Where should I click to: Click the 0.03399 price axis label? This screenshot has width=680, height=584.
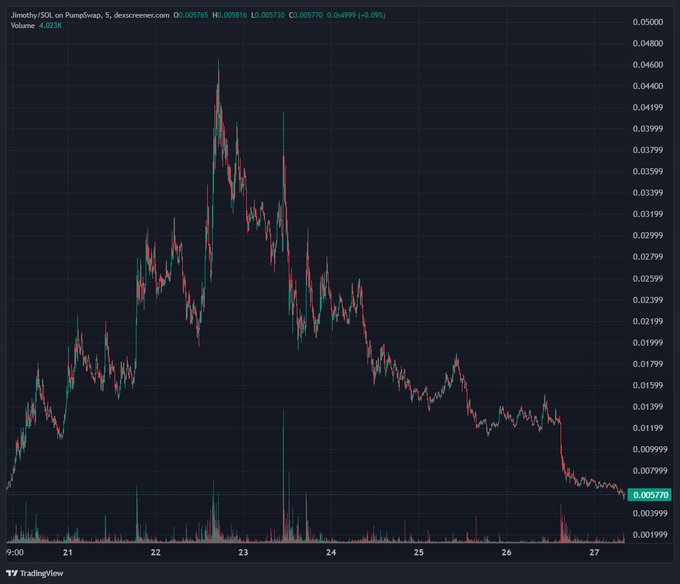[647, 192]
